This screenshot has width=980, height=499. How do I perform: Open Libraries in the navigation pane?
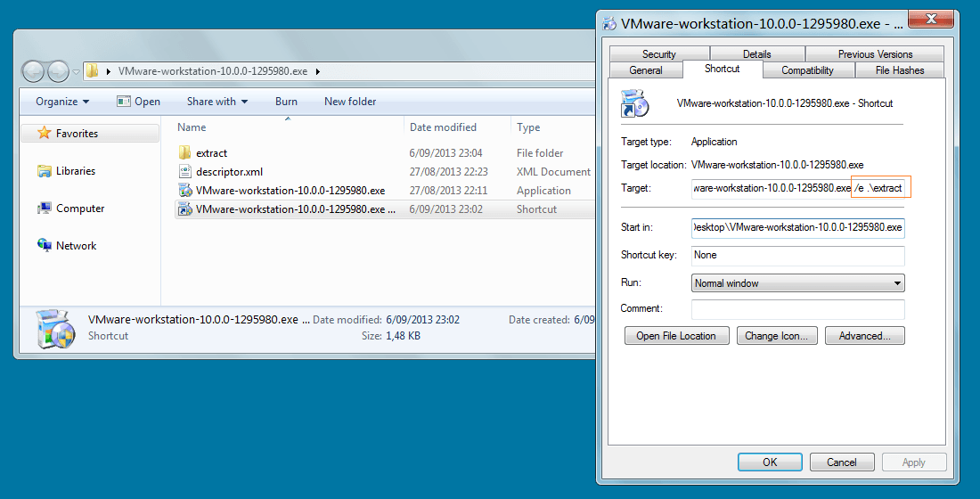(x=75, y=171)
